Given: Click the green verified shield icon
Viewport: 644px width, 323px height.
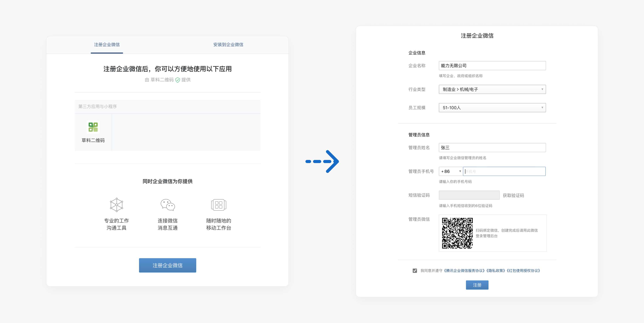Looking at the screenshot, I should 178,80.
